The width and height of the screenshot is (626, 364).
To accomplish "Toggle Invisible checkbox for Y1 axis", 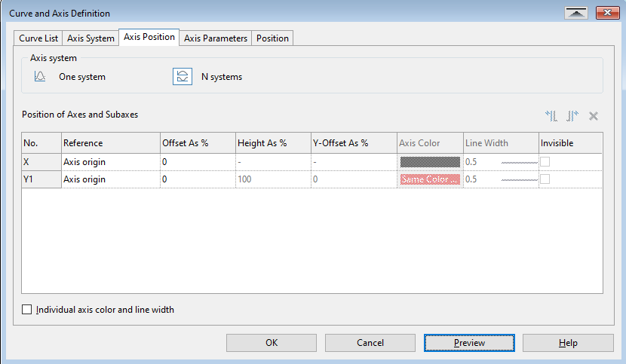I will click(x=545, y=179).
